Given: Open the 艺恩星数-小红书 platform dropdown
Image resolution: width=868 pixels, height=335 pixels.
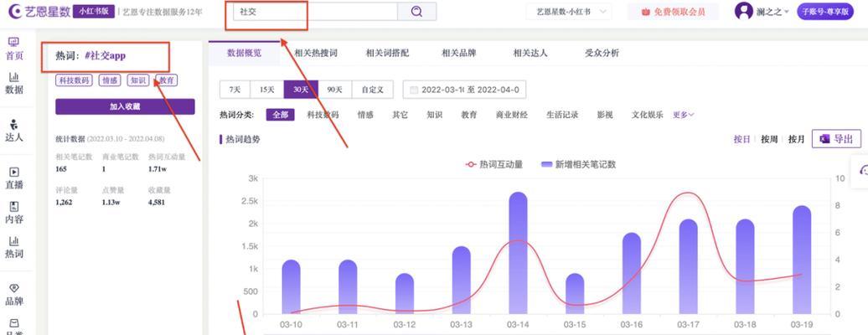Looking at the screenshot, I should click(x=569, y=12).
